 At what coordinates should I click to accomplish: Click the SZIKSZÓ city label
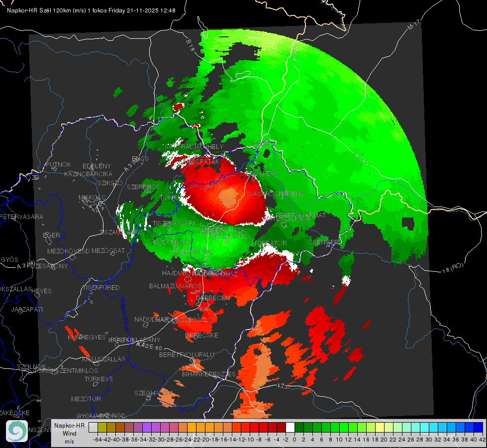110,183
